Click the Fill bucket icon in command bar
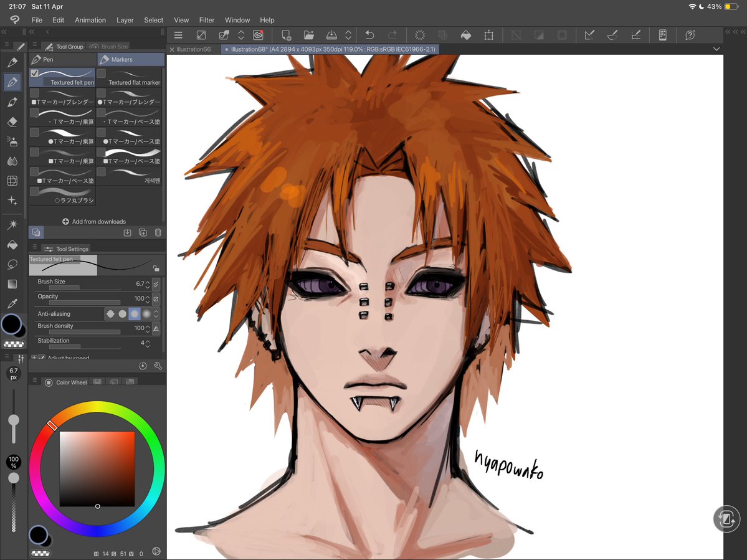This screenshot has height=560, width=747. pos(466,35)
